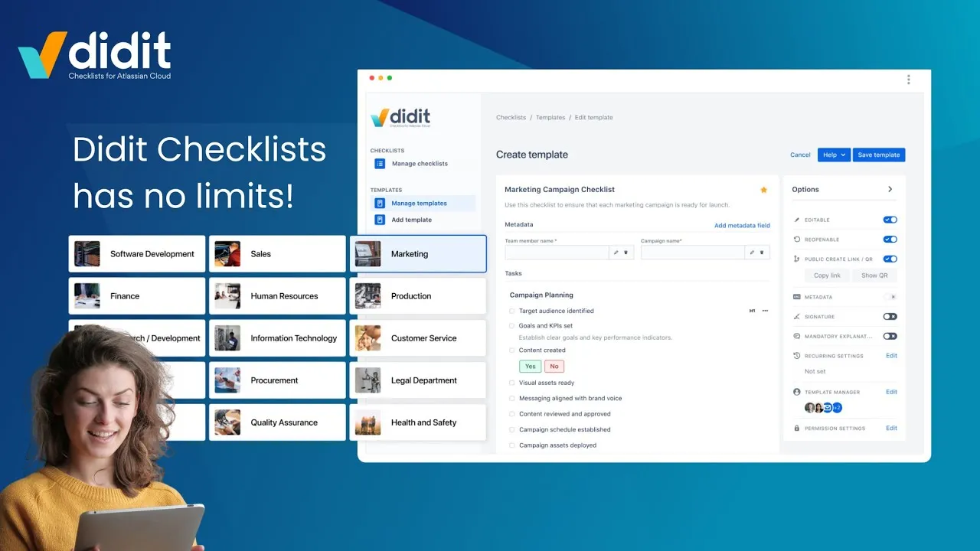Screen dimensions: 980x551
Task: Click the favorite star icon on checklist title
Action: 763,190
